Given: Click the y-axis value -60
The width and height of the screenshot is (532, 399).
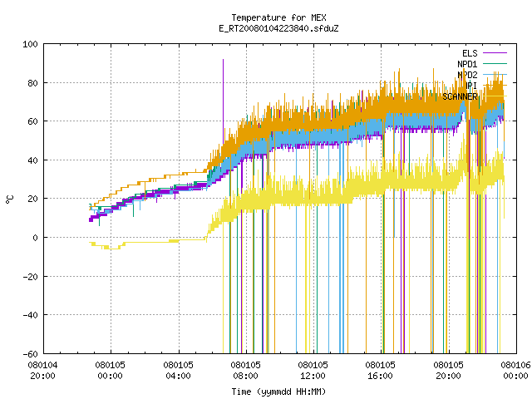Looking at the screenshot, I should (30, 354).
